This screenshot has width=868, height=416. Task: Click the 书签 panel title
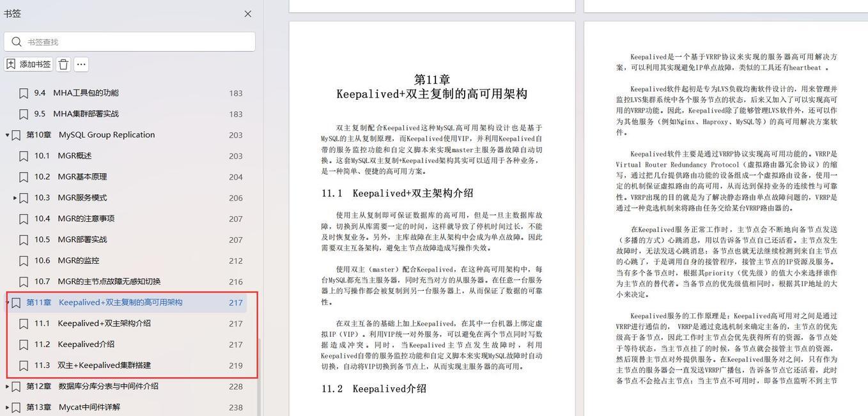coord(12,14)
